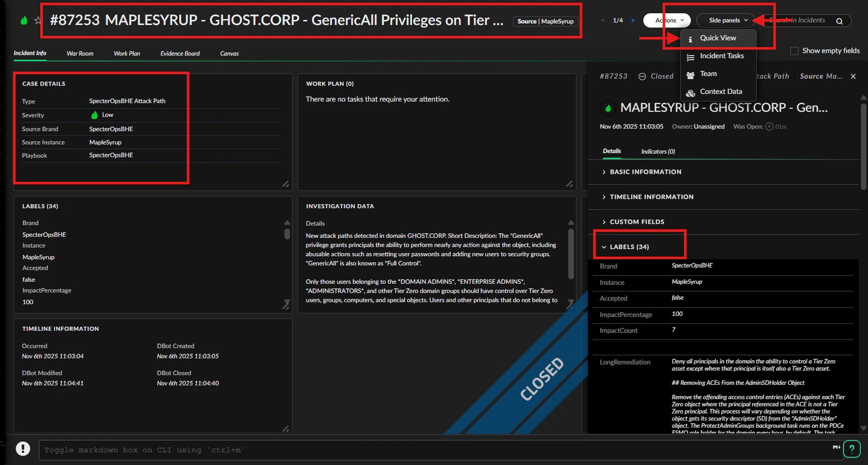Click the Low severity flame in Case Details

pyautogui.click(x=94, y=115)
